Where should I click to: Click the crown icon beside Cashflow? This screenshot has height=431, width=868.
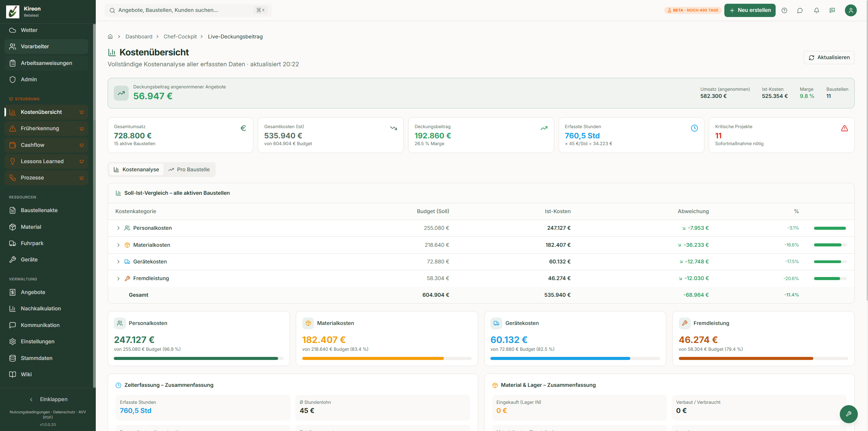[x=82, y=145]
